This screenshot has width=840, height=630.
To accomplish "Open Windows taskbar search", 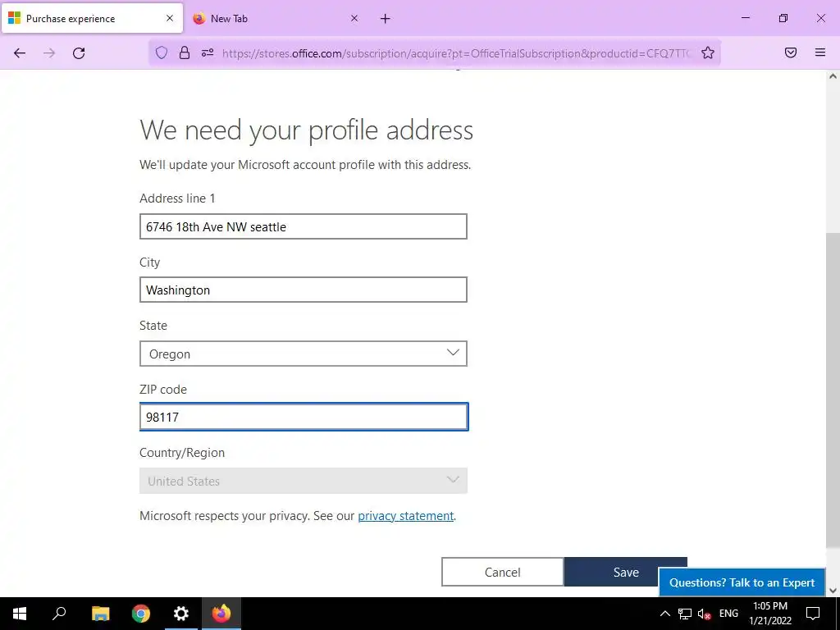I will [59, 614].
